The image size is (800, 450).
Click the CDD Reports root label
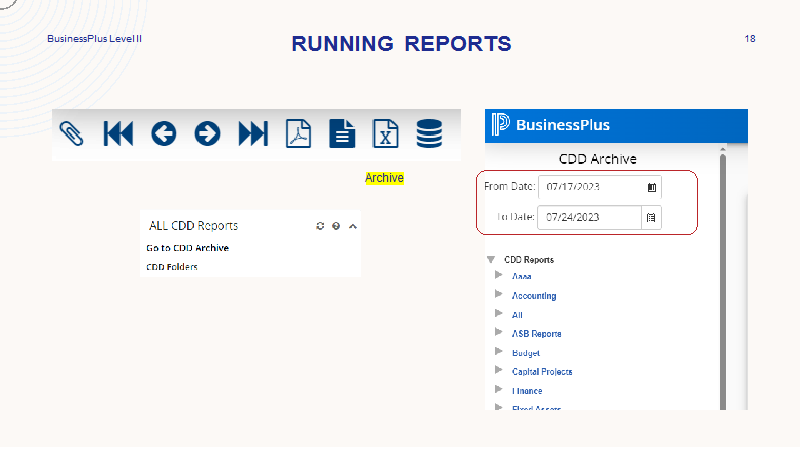point(529,260)
